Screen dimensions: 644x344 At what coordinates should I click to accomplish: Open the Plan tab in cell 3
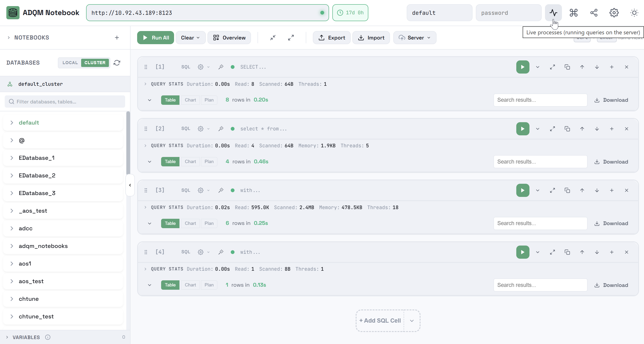click(x=209, y=223)
